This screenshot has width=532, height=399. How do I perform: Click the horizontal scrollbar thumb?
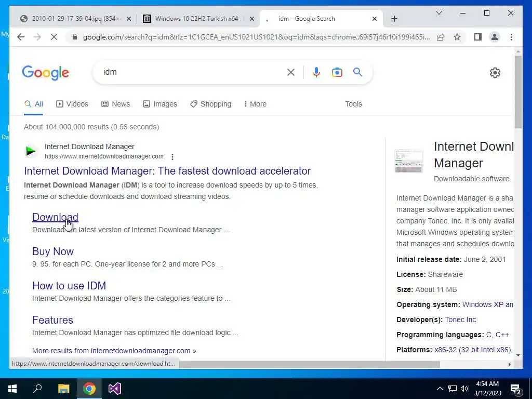(x=310, y=364)
